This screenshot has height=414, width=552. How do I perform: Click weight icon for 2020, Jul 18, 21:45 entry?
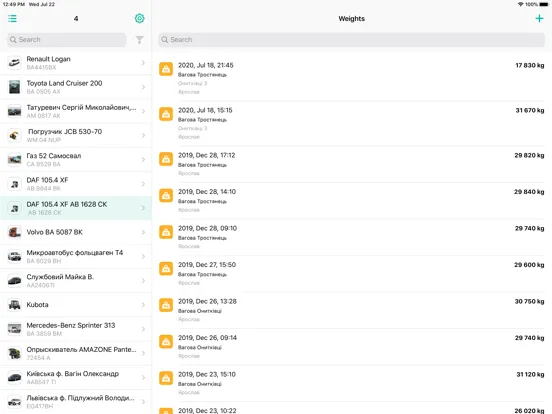(x=166, y=69)
